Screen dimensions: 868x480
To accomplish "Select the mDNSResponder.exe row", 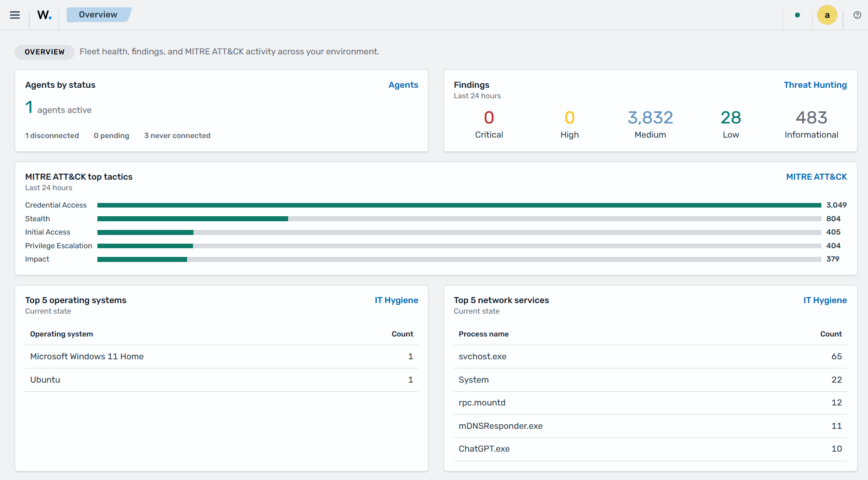I will pyautogui.click(x=650, y=426).
